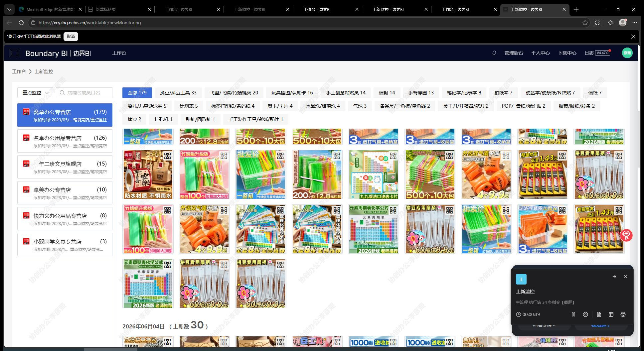Open the RPA log document icon
644x351 pixels.
(x=599, y=314)
